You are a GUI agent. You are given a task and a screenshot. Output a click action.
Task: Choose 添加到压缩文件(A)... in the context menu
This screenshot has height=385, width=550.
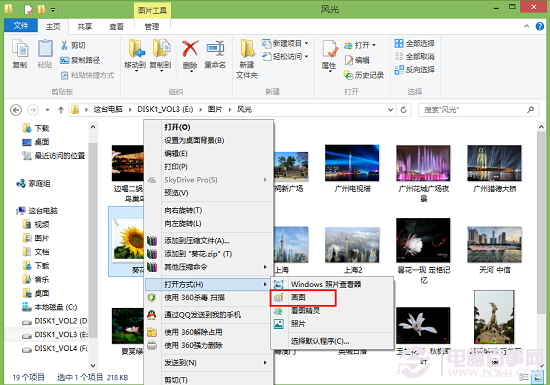[x=209, y=241]
